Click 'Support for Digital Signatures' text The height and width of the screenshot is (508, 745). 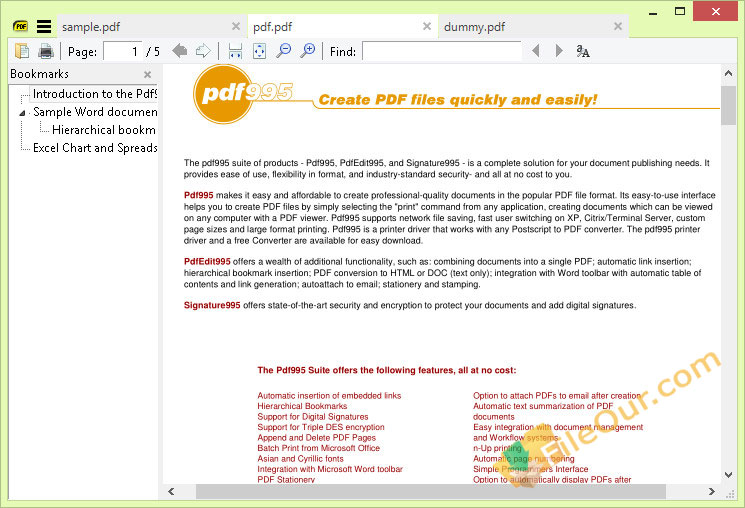(313, 417)
